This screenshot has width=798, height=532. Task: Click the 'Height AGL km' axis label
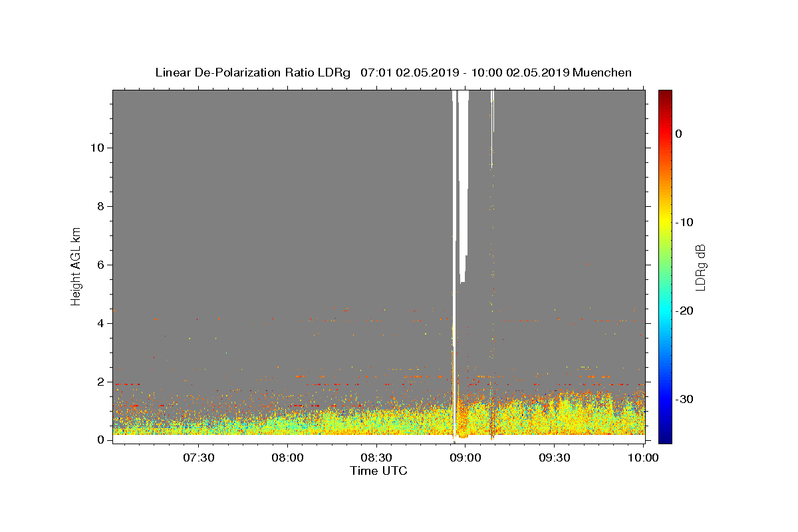pos(76,265)
